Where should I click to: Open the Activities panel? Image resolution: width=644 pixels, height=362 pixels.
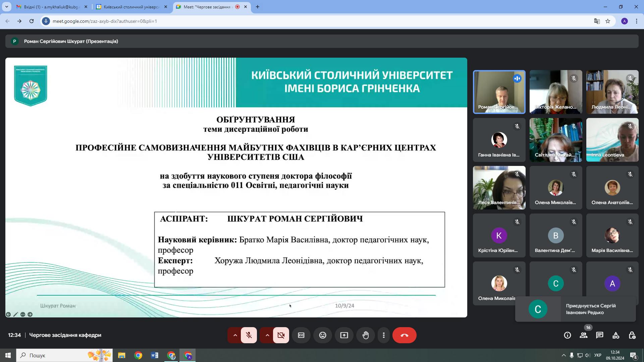click(x=616, y=335)
